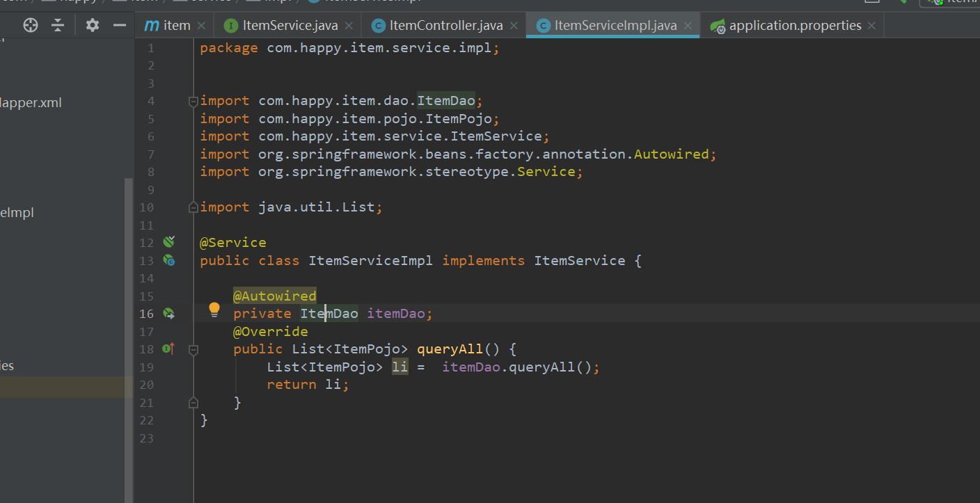Click implements-method gutter icon on line 18

(168, 349)
